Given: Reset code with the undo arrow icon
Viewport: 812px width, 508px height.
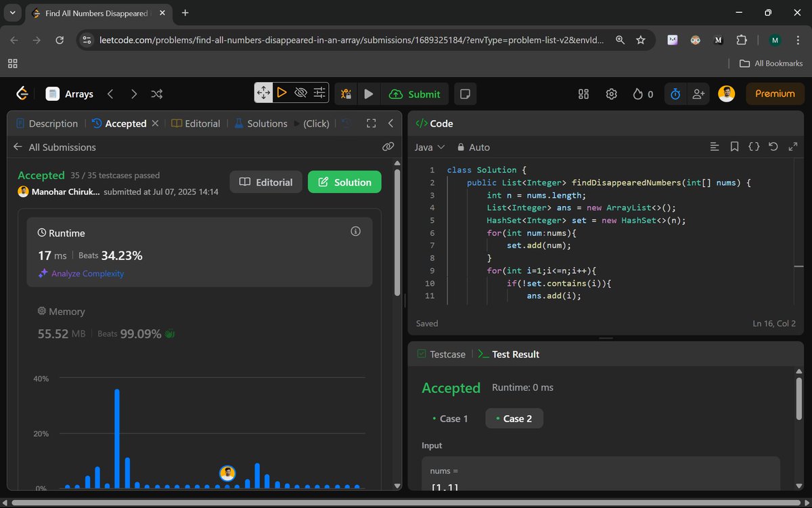Looking at the screenshot, I should coord(773,146).
